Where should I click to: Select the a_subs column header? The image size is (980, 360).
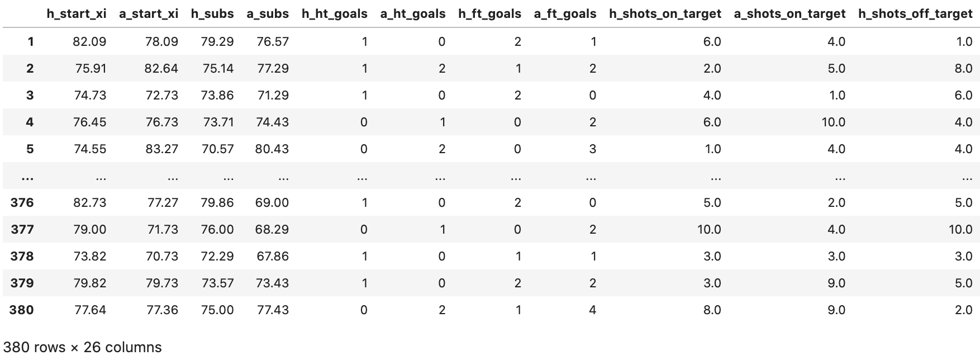click(x=268, y=14)
